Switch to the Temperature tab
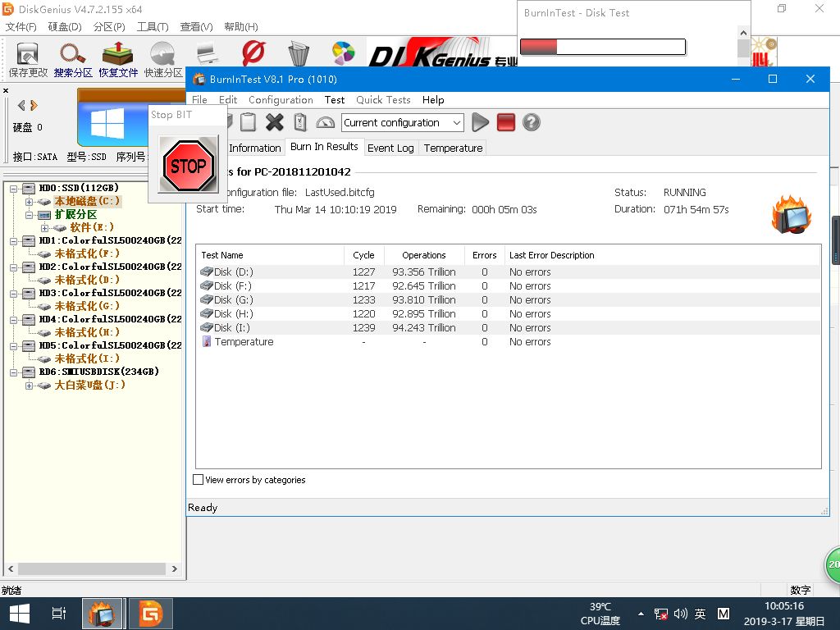The height and width of the screenshot is (630, 840). click(453, 148)
